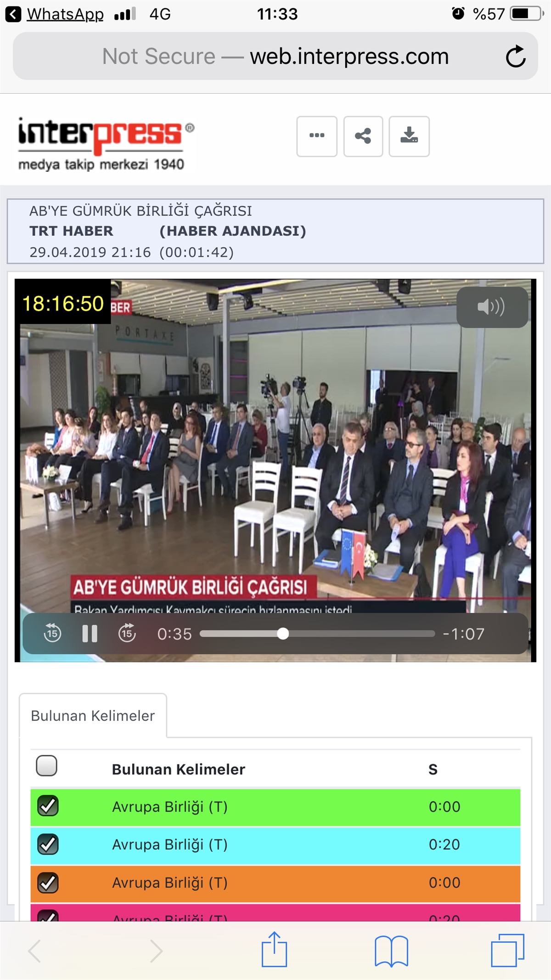The height and width of the screenshot is (980, 551).
Task: Toggle the select-all checkbox in table header
Action: pos(46,766)
